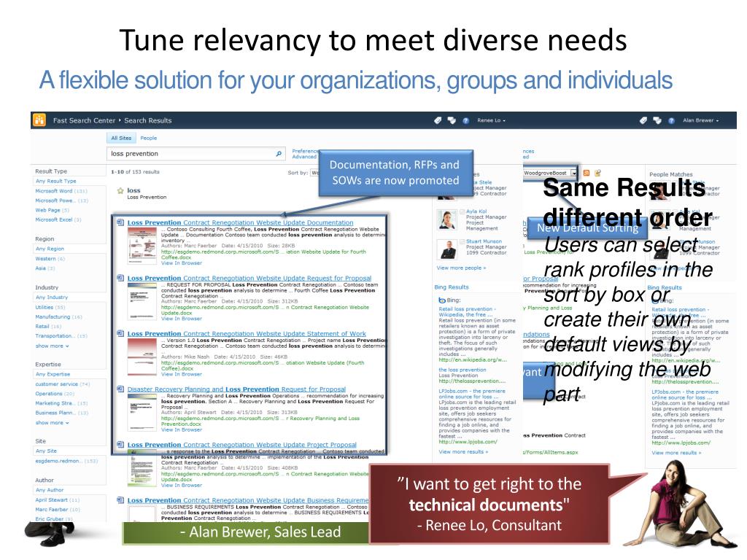Screen dimensions: 747x560
Task: Click the star icon beside 'loss' best bet
Action: 120,190
